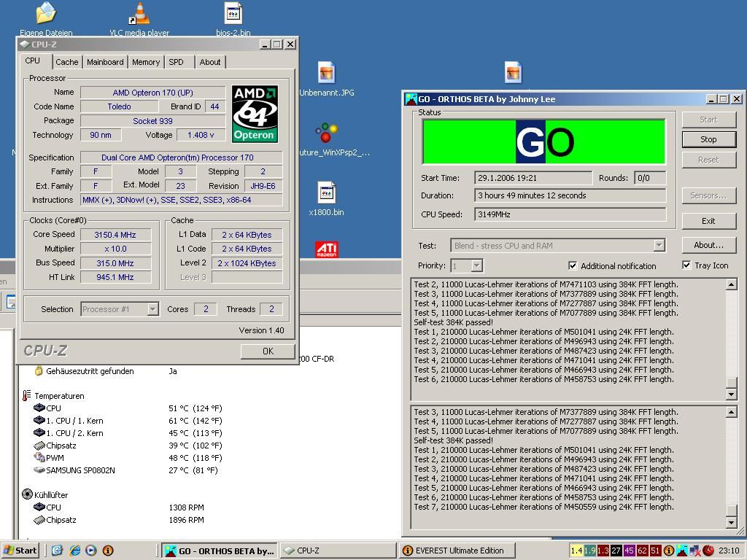Click the purple 45 tray temperature icon
The image size is (747, 560).
(x=629, y=551)
